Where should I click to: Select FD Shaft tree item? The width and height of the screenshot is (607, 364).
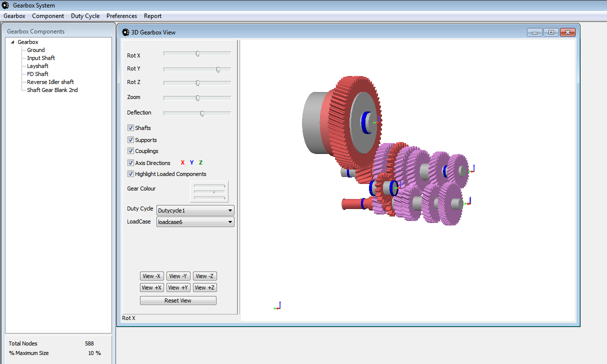37,74
